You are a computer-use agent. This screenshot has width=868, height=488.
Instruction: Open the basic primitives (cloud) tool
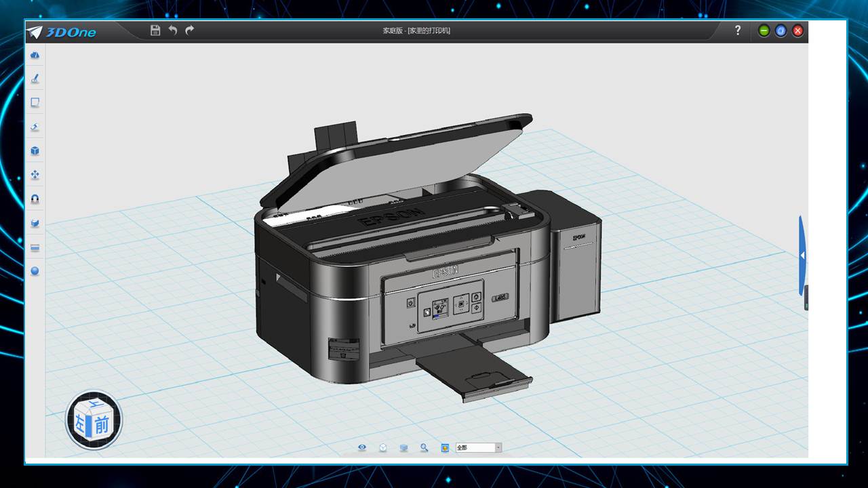coord(35,55)
